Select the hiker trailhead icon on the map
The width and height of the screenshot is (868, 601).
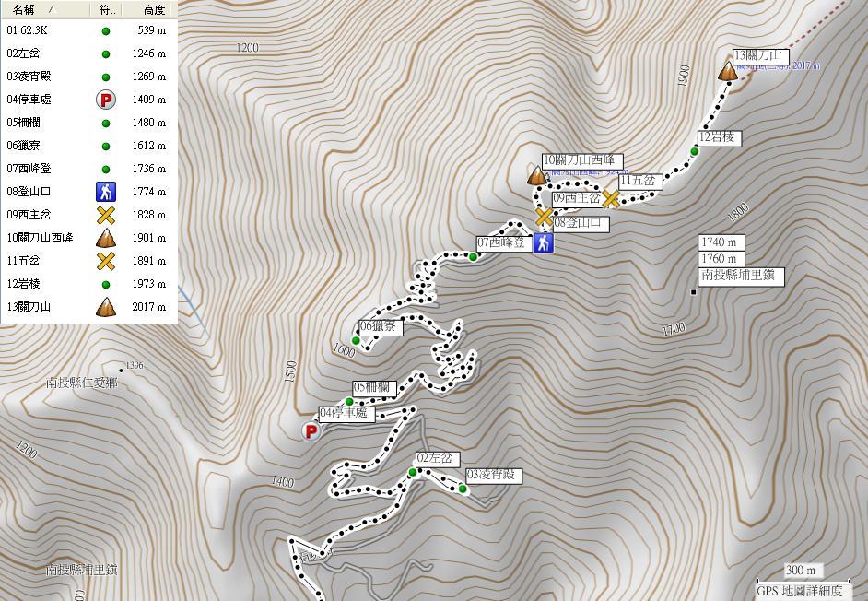point(544,242)
